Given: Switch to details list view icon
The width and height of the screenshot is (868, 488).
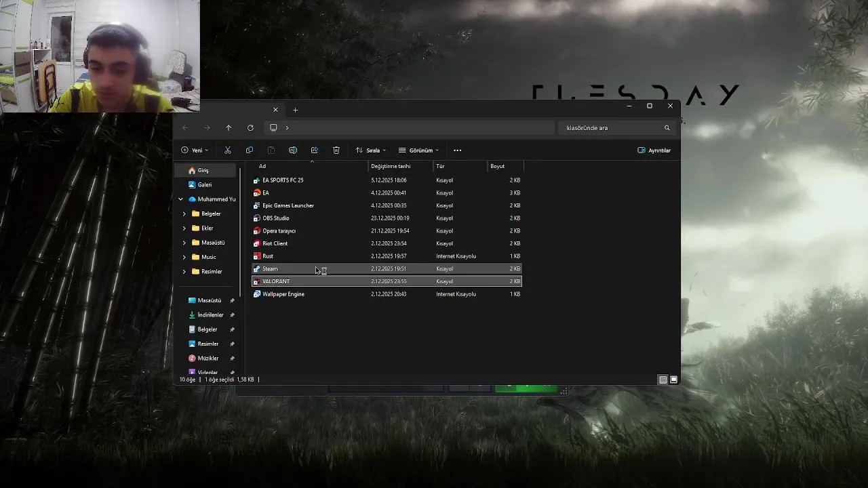Looking at the screenshot, I should click(x=663, y=380).
